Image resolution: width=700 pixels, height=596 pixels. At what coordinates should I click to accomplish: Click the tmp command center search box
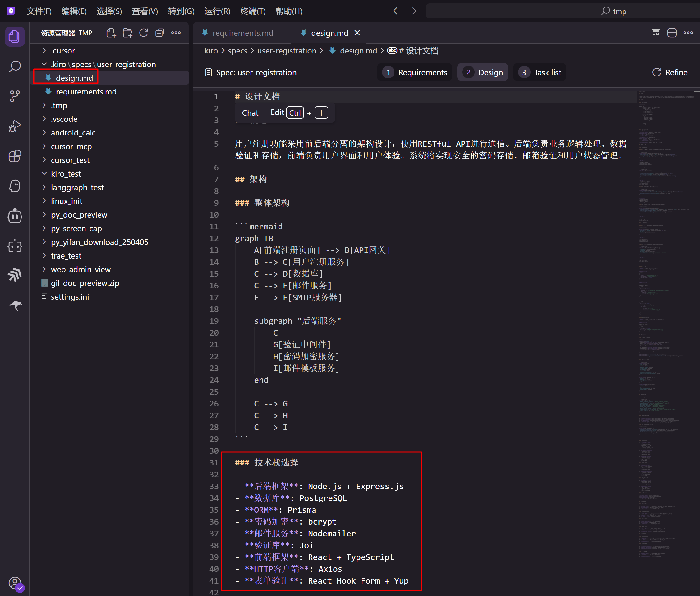(x=563, y=11)
